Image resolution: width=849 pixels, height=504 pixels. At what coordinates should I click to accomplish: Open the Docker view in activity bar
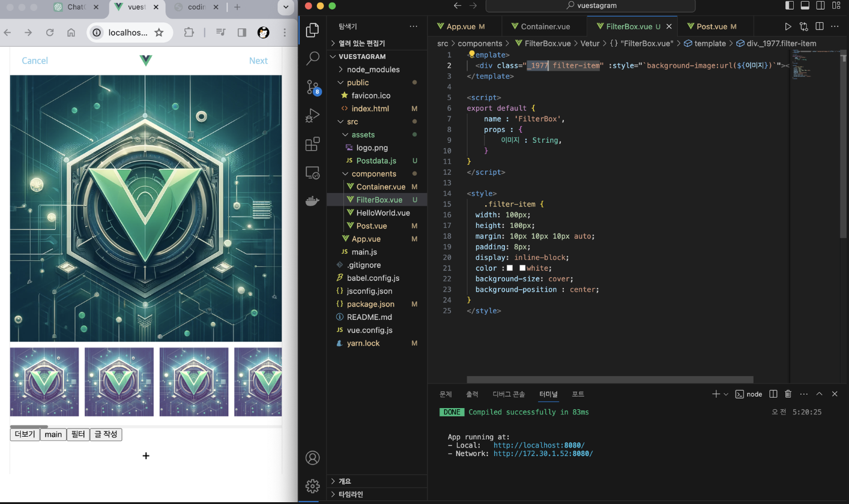coord(312,201)
